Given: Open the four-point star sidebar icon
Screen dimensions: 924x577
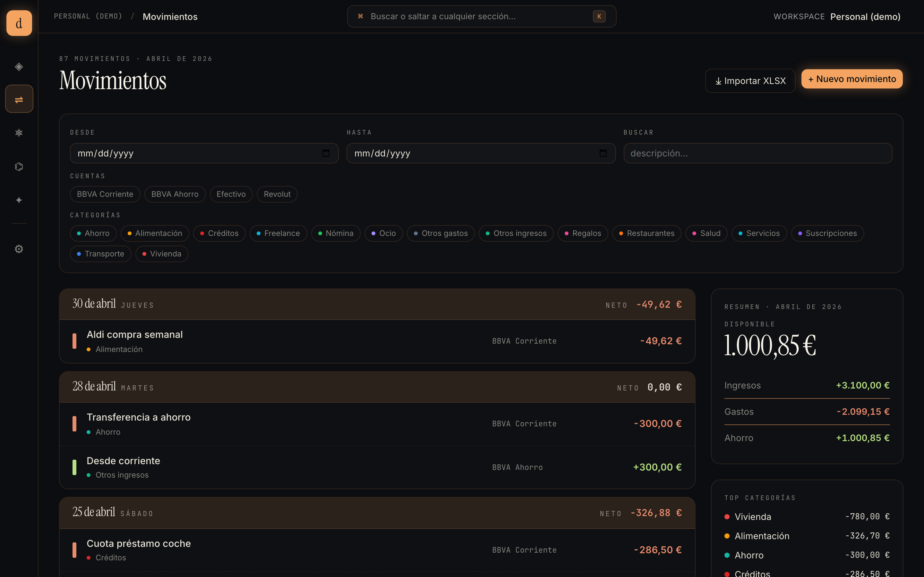Looking at the screenshot, I should coord(19,200).
